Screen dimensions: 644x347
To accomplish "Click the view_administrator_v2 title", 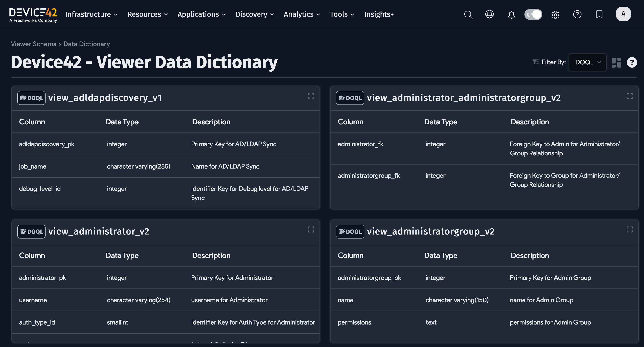I will [x=99, y=231].
